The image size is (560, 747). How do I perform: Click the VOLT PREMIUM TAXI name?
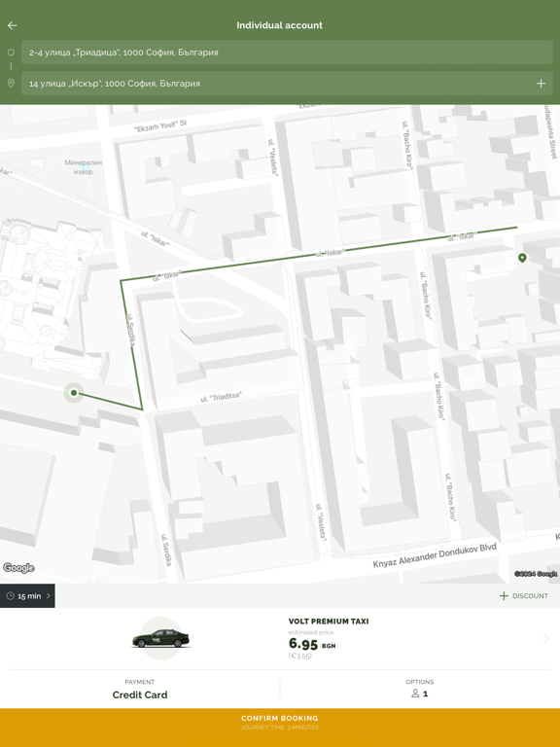click(x=329, y=622)
